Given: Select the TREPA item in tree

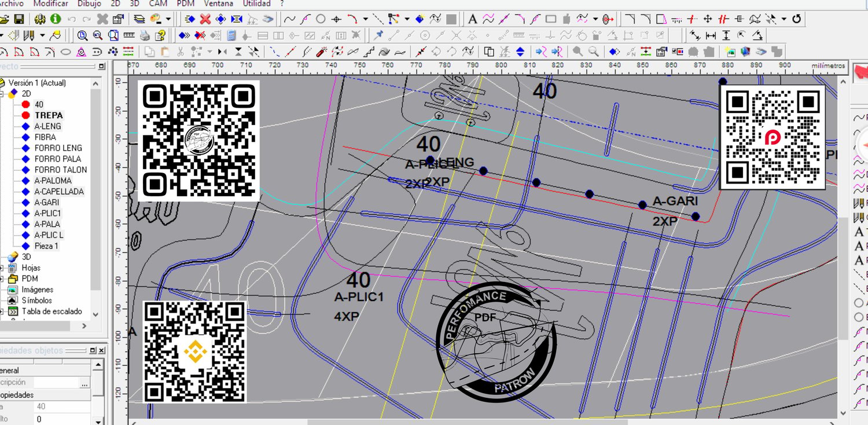Looking at the screenshot, I should [49, 115].
